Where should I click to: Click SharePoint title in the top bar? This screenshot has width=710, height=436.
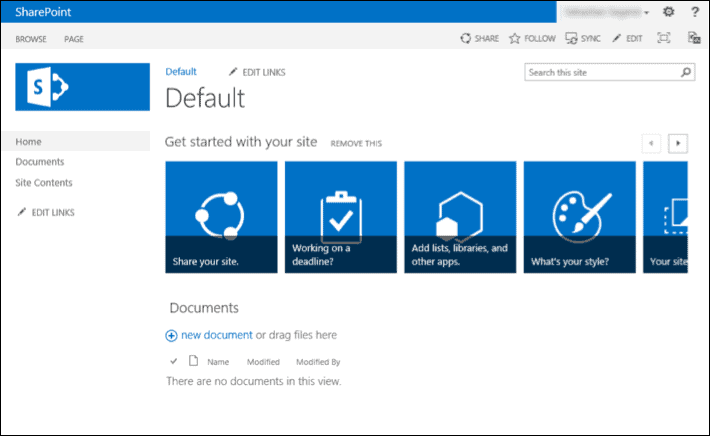[x=43, y=12]
